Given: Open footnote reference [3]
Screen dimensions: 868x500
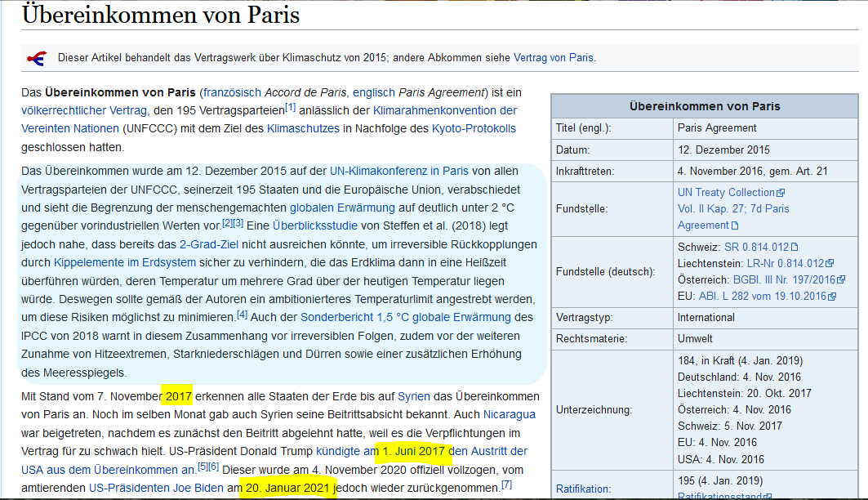Looking at the screenshot, I should (x=238, y=223).
